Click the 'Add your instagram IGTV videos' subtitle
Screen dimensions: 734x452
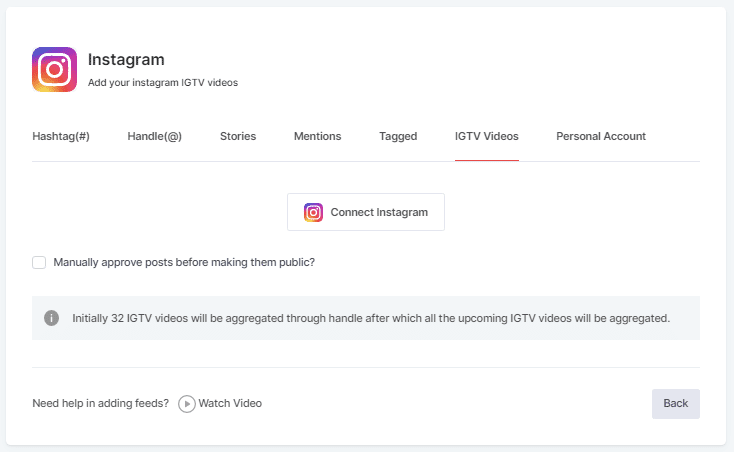(x=163, y=83)
